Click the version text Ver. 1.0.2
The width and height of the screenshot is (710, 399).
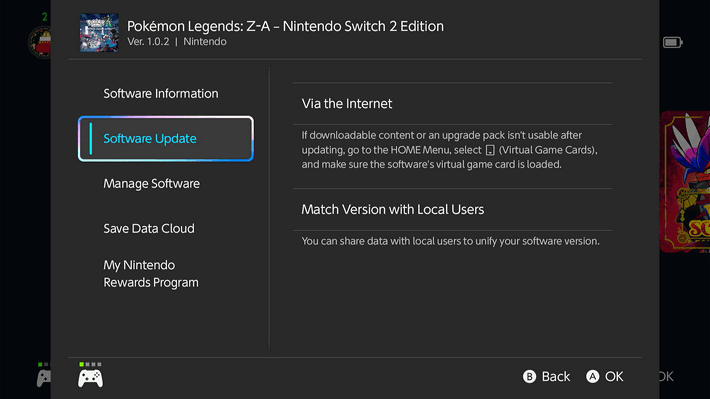148,42
